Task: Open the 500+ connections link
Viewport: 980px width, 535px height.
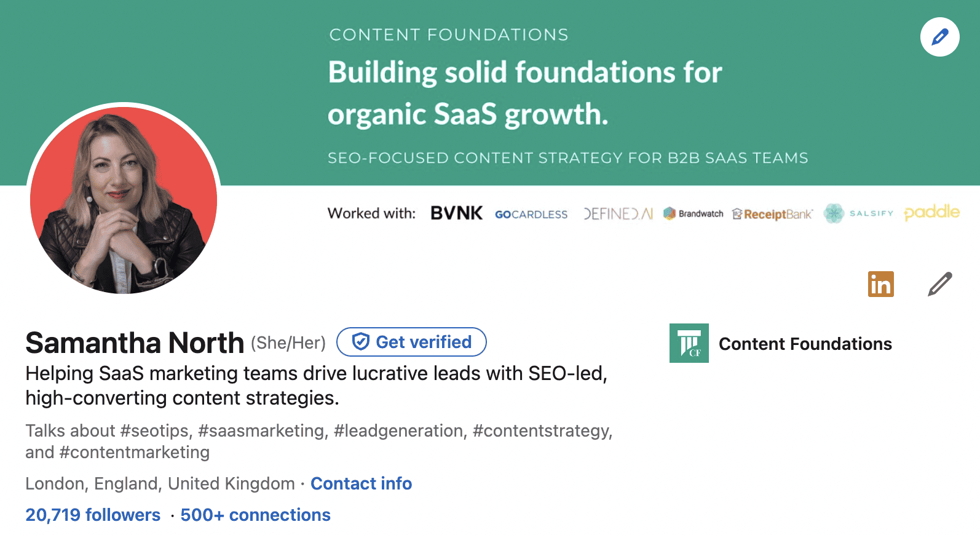Action: point(255,515)
